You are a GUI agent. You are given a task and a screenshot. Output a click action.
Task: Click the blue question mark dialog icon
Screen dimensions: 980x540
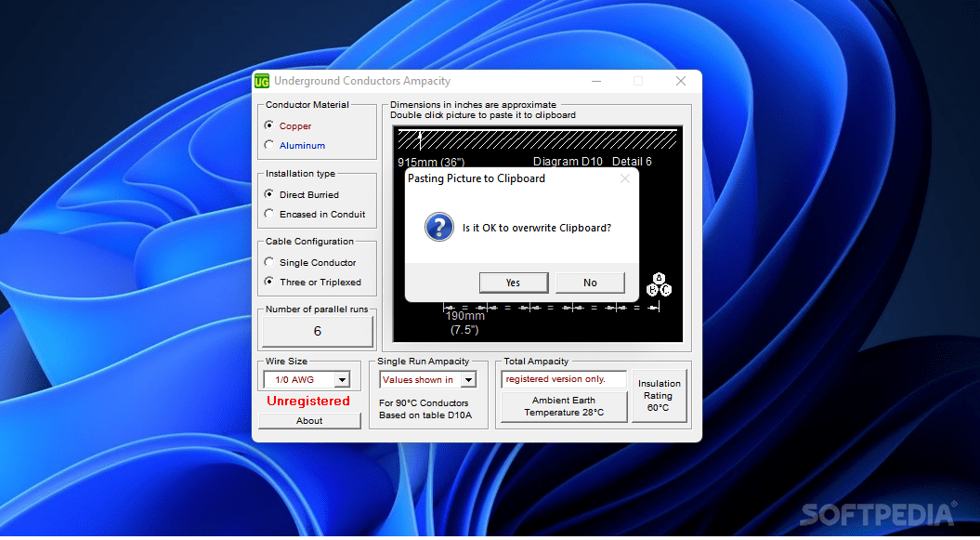(438, 228)
